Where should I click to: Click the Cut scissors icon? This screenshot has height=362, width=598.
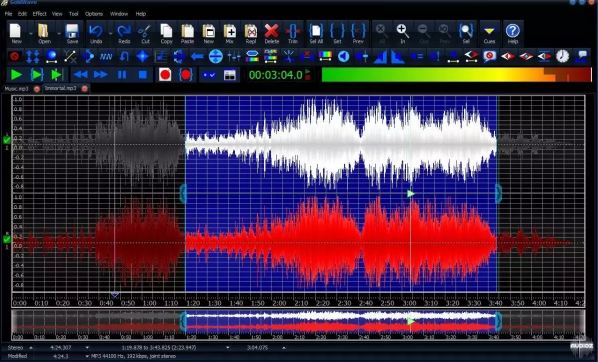click(x=145, y=34)
